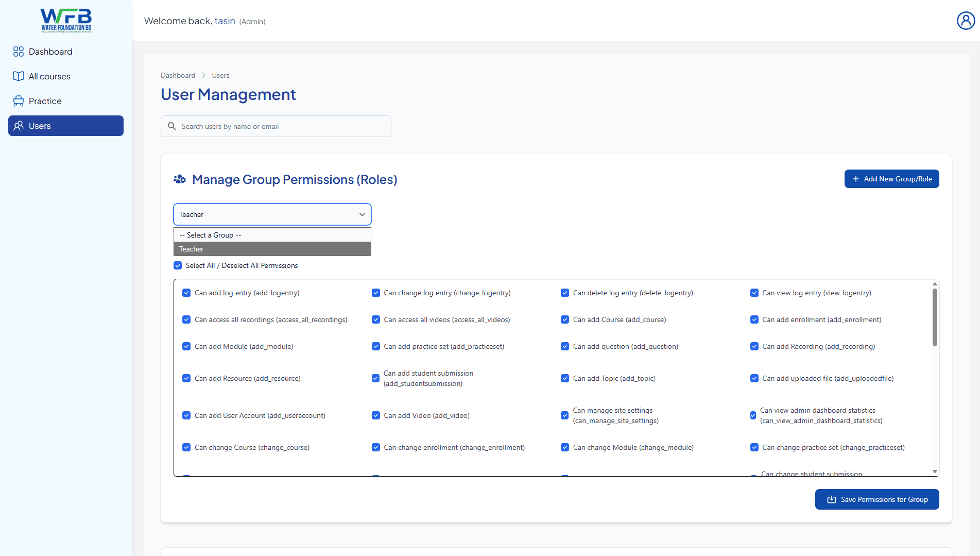Viewport: 980px width, 556px height.
Task: Click the Dashboard grid icon in sidebar
Action: pos(19,52)
